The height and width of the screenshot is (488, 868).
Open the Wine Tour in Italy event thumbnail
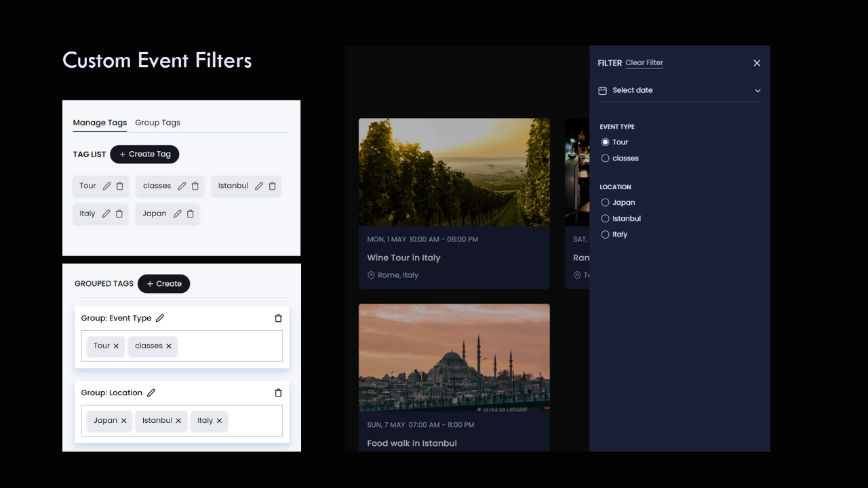[454, 171]
